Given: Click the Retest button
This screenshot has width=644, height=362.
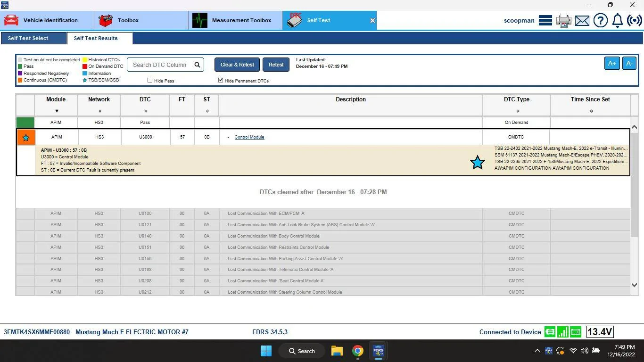Looking at the screenshot, I should (x=276, y=65).
